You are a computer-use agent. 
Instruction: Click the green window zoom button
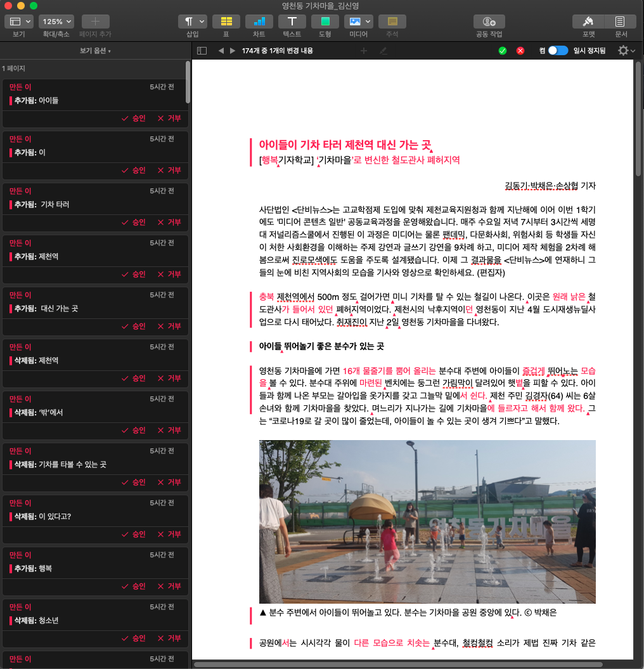click(34, 6)
